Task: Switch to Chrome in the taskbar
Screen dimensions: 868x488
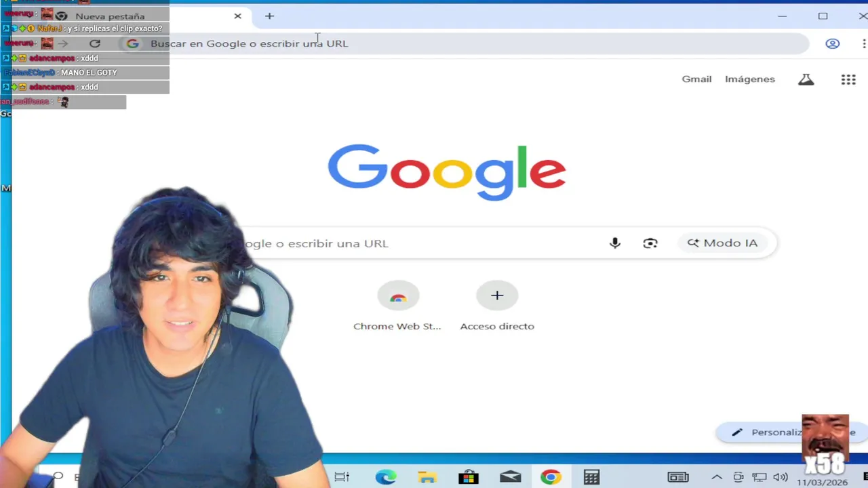Action: 551,477
